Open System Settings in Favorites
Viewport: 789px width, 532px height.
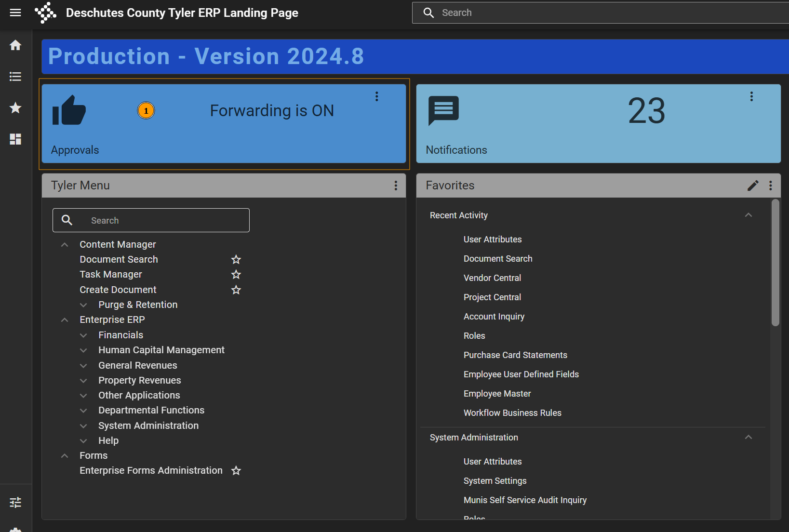(495, 481)
